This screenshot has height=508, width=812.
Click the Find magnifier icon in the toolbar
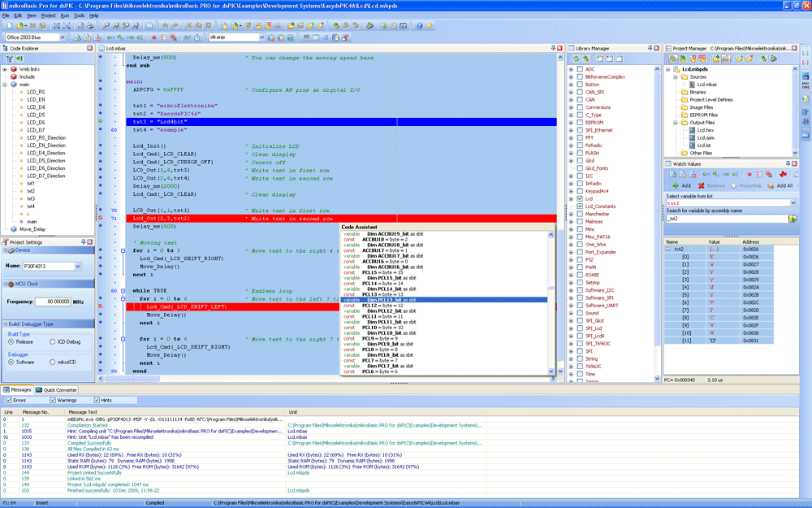click(x=106, y=25)
